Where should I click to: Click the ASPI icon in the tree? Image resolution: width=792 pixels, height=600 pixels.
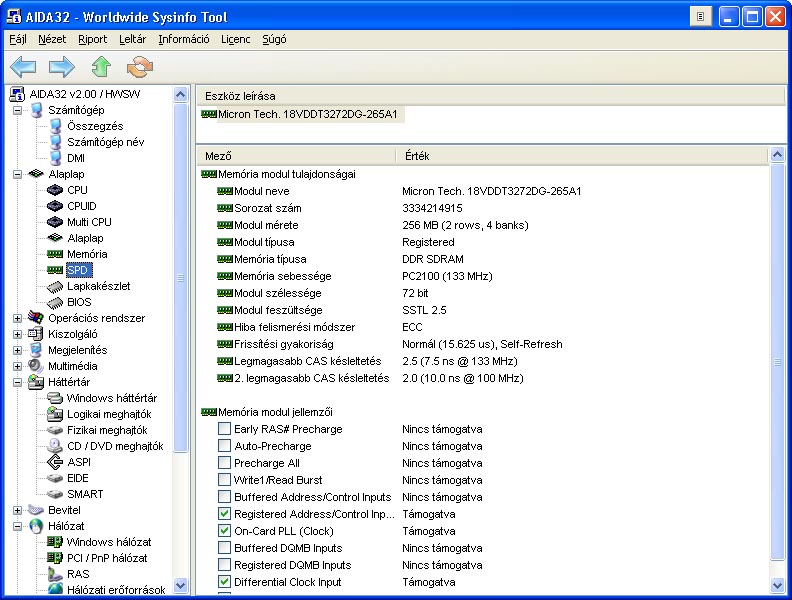(55, 462)
